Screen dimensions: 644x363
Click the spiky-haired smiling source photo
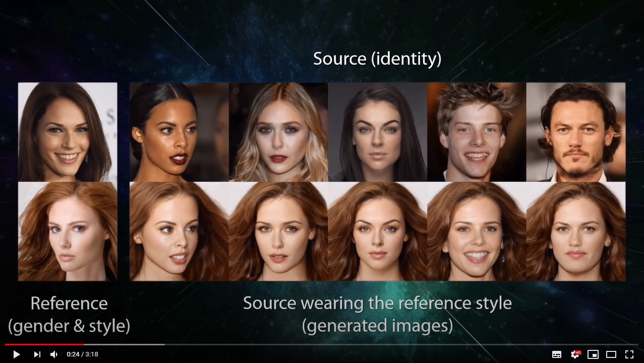click(x=477, y=132)
